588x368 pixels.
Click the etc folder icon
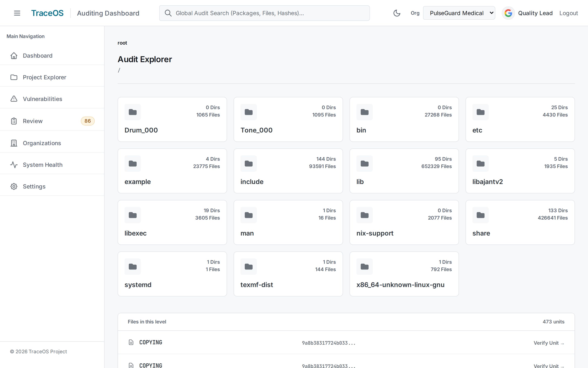point(480,112)
